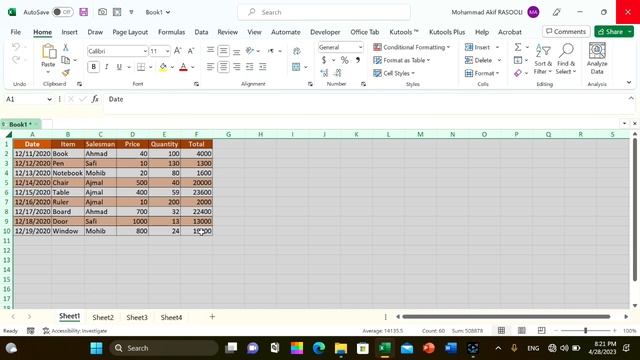Open Find & Select menu
The height and width of the screenshot is (360, 640).
point(566,60)
